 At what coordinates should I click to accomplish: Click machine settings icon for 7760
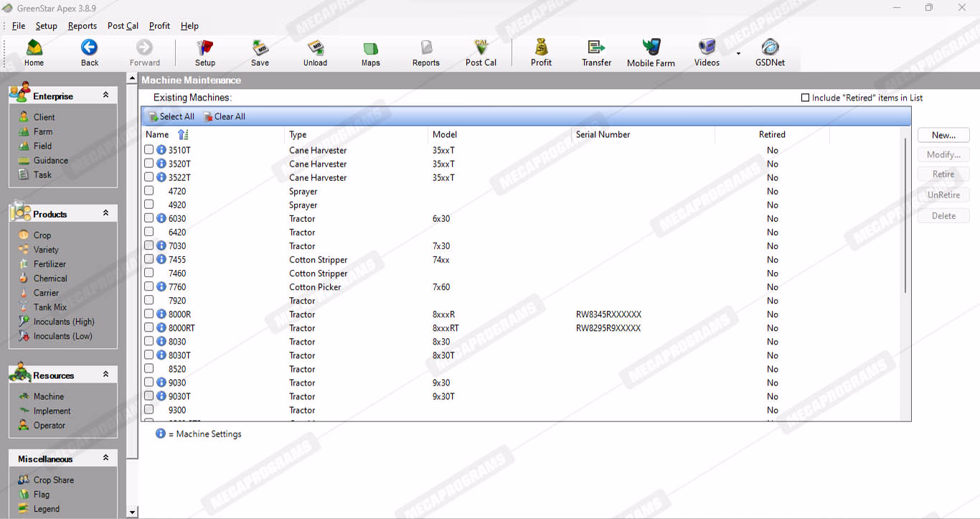coord(161,286)
